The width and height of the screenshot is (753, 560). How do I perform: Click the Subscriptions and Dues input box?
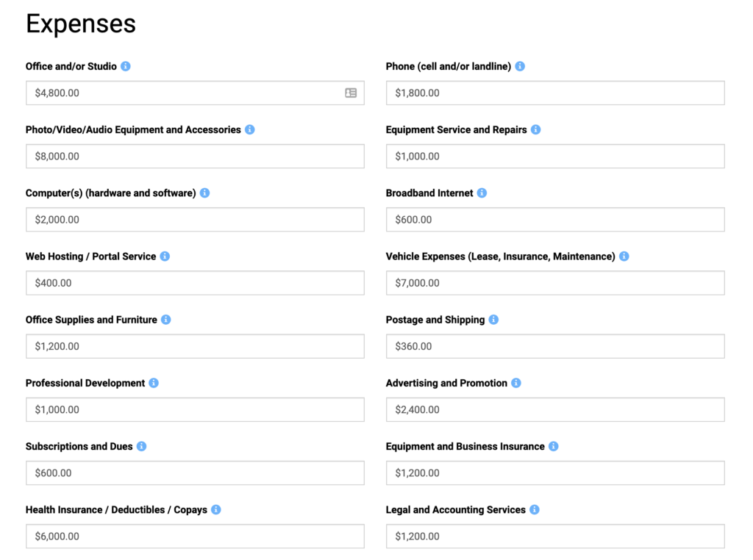pos(194,473)
